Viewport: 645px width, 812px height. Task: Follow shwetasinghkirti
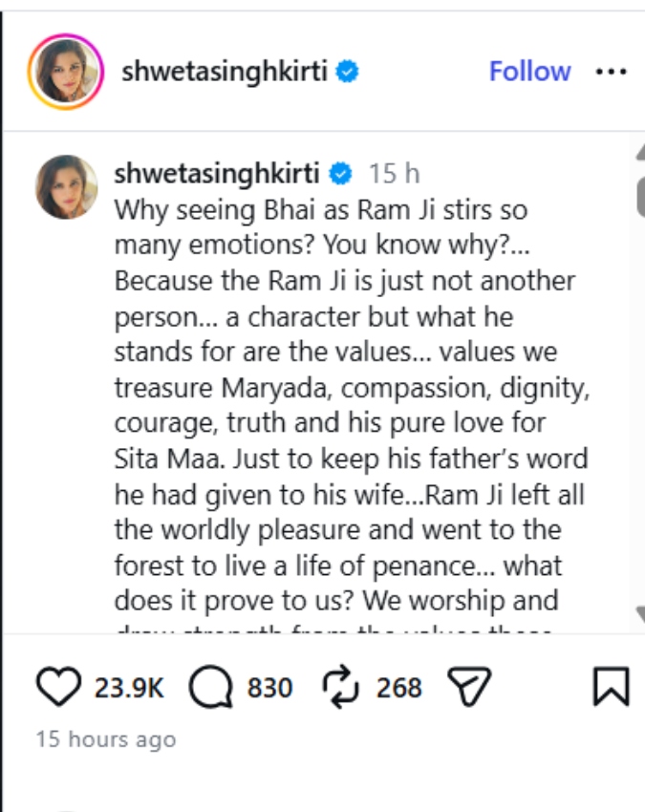click(x=529, y=72)
